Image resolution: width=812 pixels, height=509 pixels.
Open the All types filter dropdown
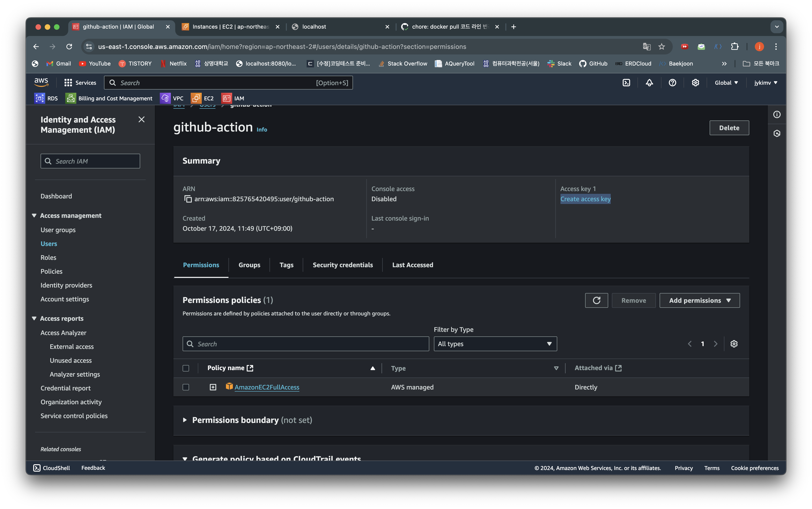point(495,344)
